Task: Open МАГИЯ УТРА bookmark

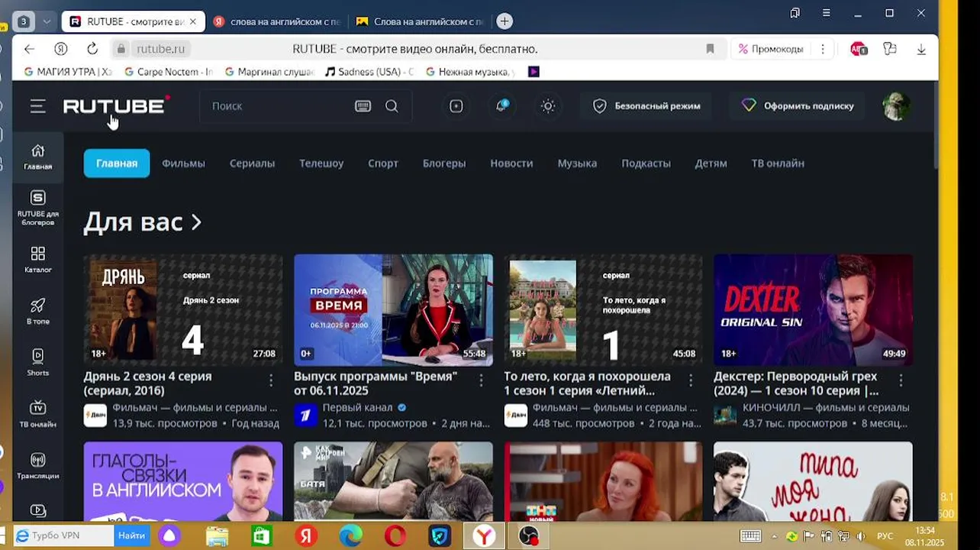Action: pyautogui.click(x=68, y=72)
